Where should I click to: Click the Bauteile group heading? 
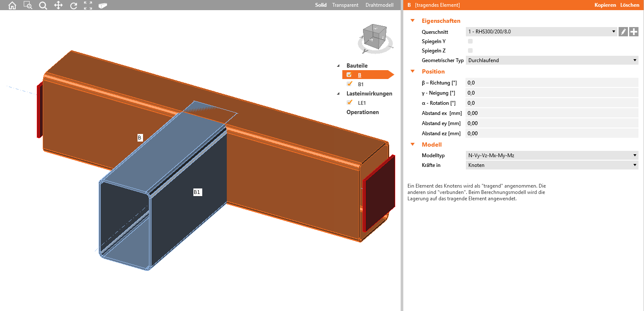(x=357, y=66)
